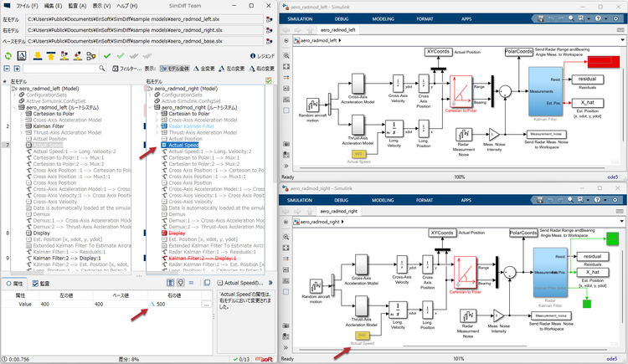628x364 pixels.
Task: Collapse aero_radmod_right root system node
Action: click(x=150, y=107)
